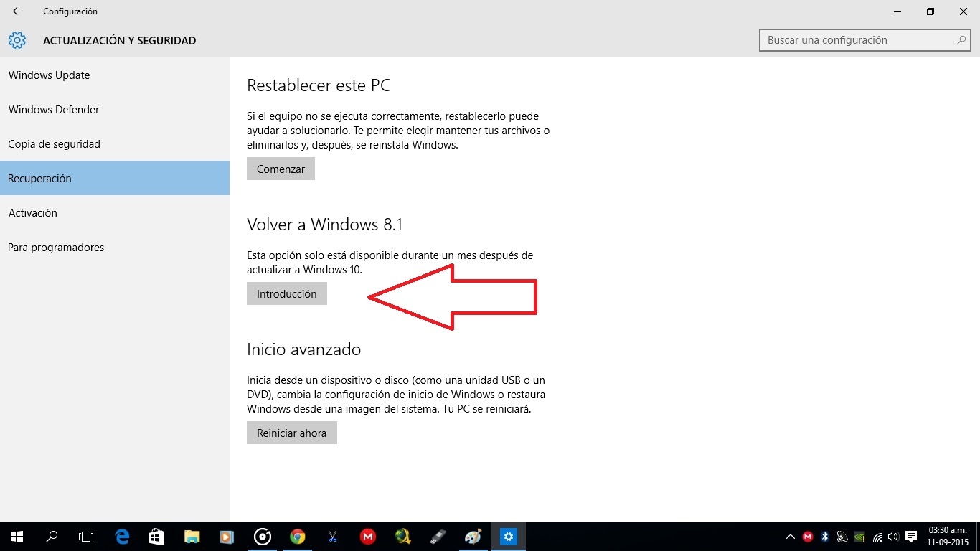Viewport: 980px width, 551px height.
Task: Open Para programadores section
Action: 115,248
